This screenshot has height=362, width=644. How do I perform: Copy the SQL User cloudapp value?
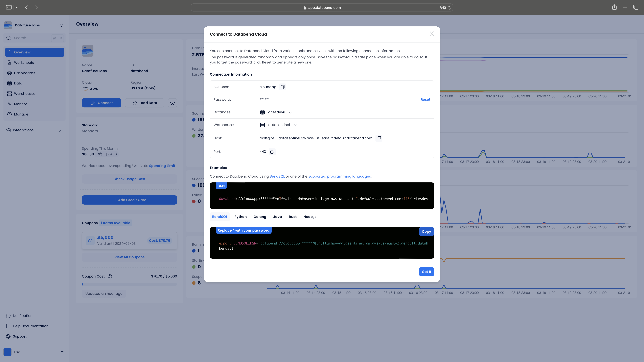click(282, 87)
